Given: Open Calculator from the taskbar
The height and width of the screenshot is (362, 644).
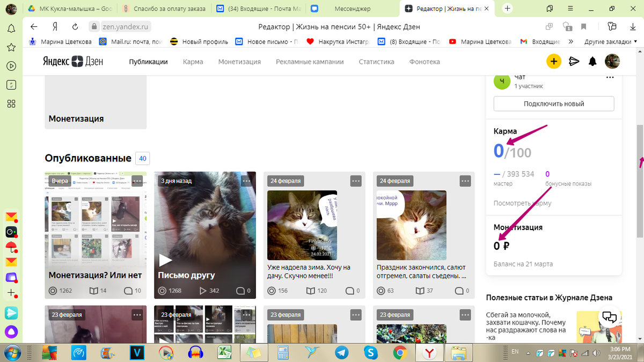Looking at the screenshot, I should (282, 352).
